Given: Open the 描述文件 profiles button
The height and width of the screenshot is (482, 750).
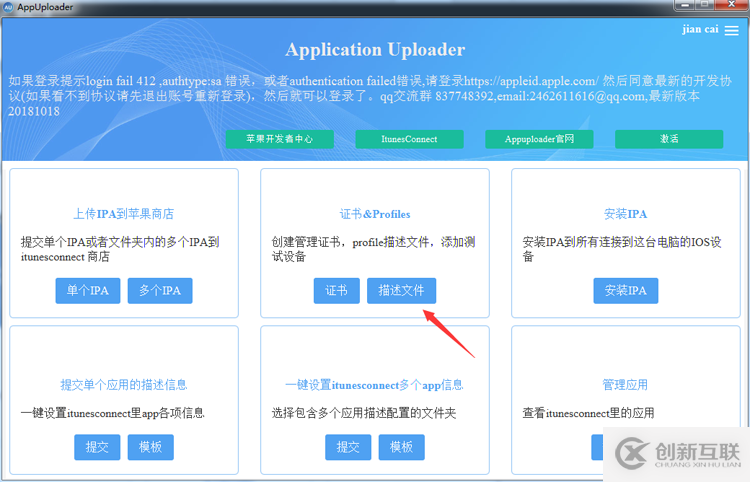Looking at the screenshot, I should tap(401, 291).
